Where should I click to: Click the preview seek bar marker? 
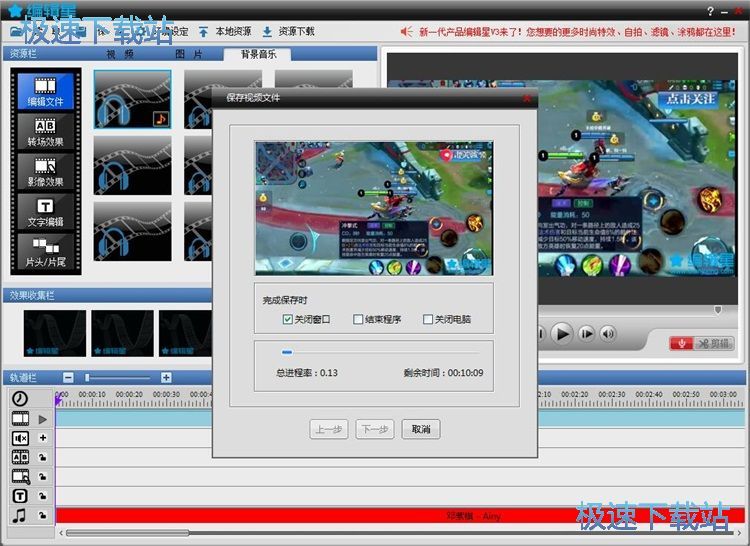point(718,310)
